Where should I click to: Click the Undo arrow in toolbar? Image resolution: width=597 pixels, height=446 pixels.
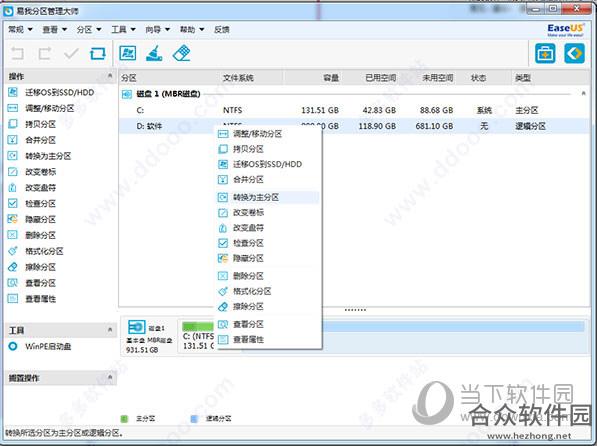coord(17,53)
